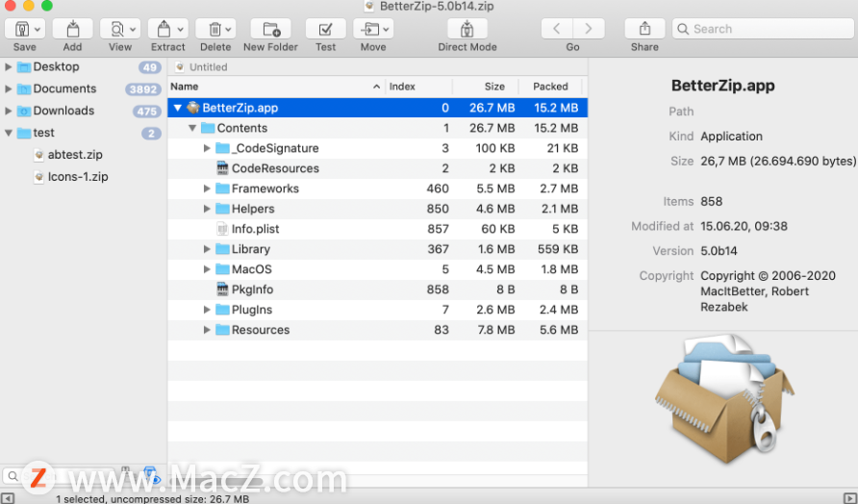
Task: Select the PkgInfo file row
Action: [x=378, y=290]
